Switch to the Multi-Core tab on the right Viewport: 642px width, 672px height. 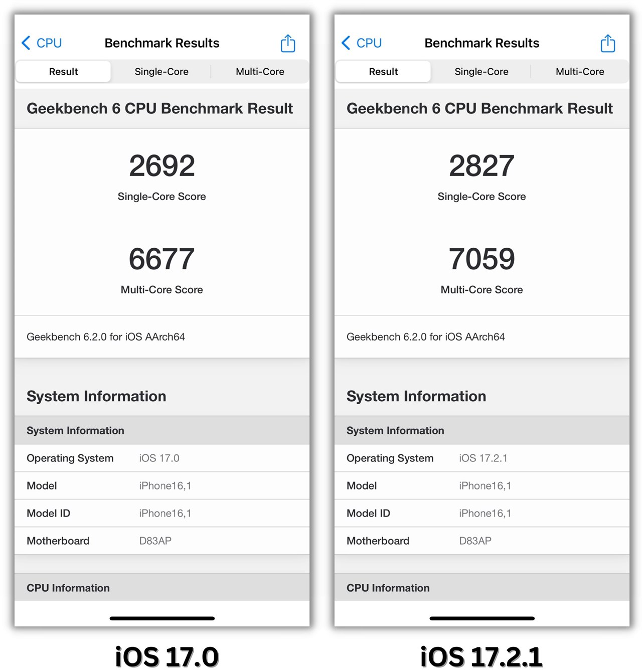click(580, 71)
